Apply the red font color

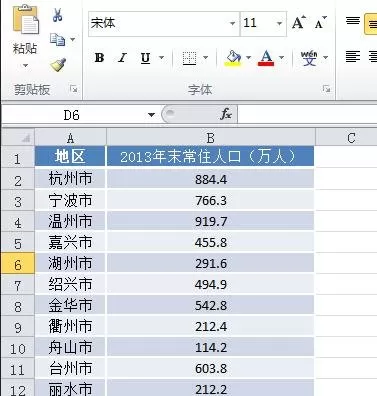point(266,58)
